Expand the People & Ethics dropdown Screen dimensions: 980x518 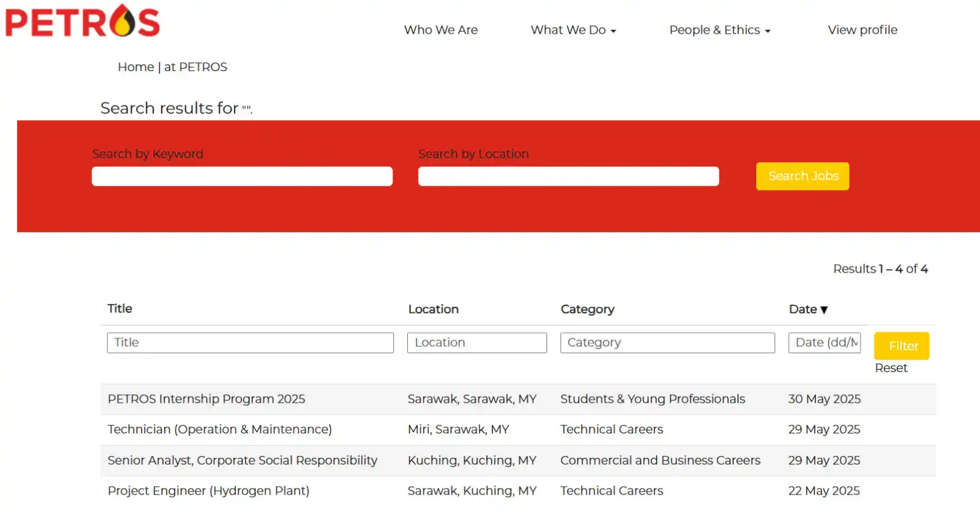click(720, 30)
